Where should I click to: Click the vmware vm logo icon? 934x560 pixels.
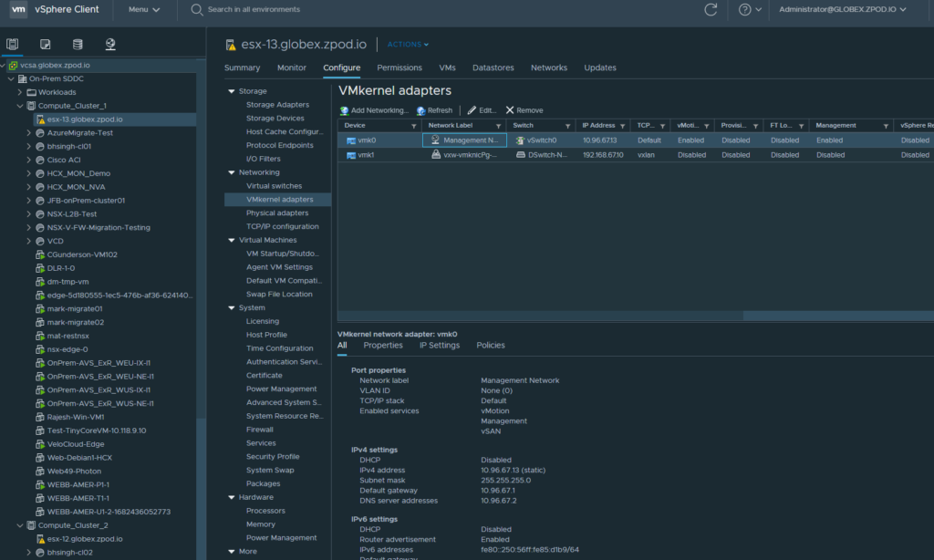coord(18,9)
